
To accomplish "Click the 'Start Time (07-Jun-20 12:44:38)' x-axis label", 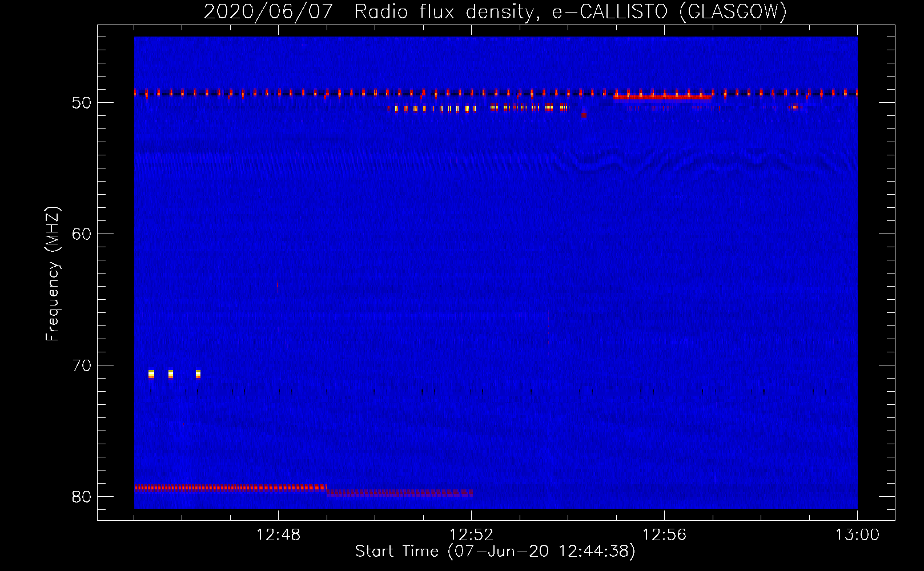I will pos(495,552).
